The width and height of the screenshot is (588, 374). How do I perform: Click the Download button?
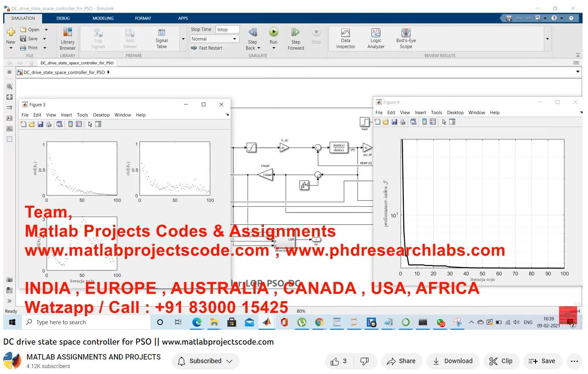[x=453, y=361]
